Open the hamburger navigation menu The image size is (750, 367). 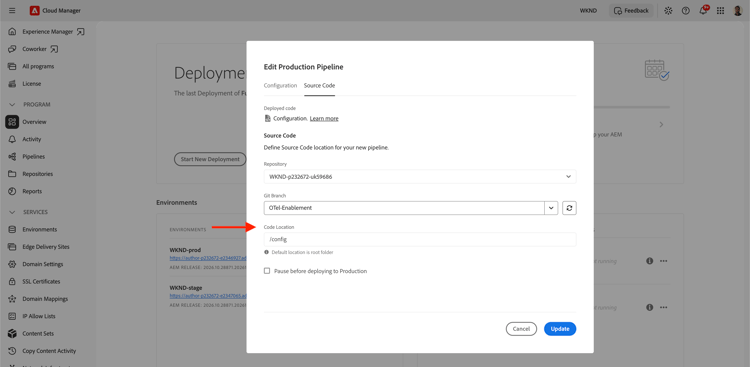pyautogui.click(x=12, y=11)
